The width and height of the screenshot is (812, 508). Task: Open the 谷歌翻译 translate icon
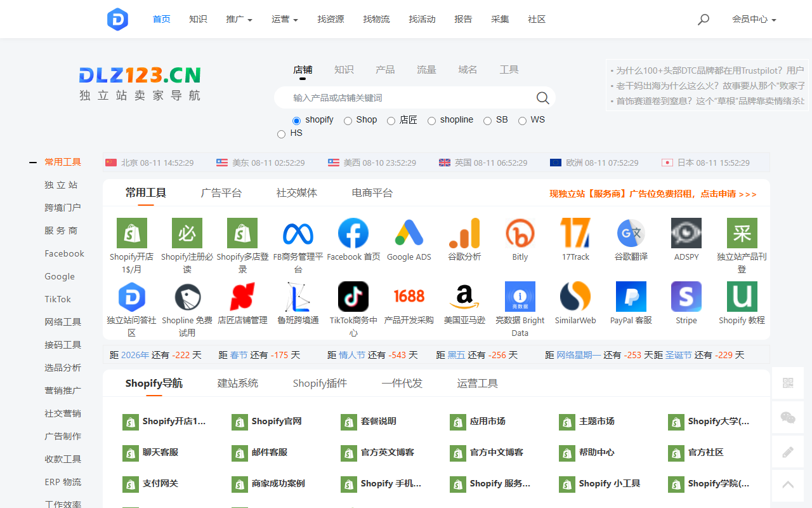click(x=631, y=233)
